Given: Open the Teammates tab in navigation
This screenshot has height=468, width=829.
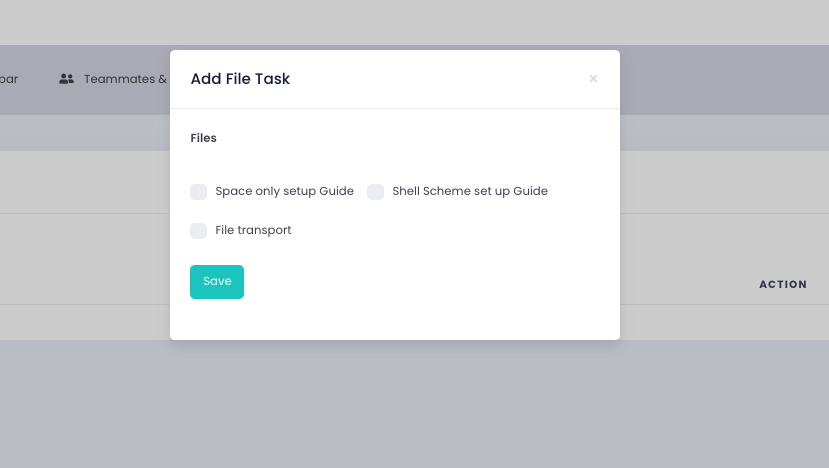Looking at the screenshot, I should pos(124,79).
